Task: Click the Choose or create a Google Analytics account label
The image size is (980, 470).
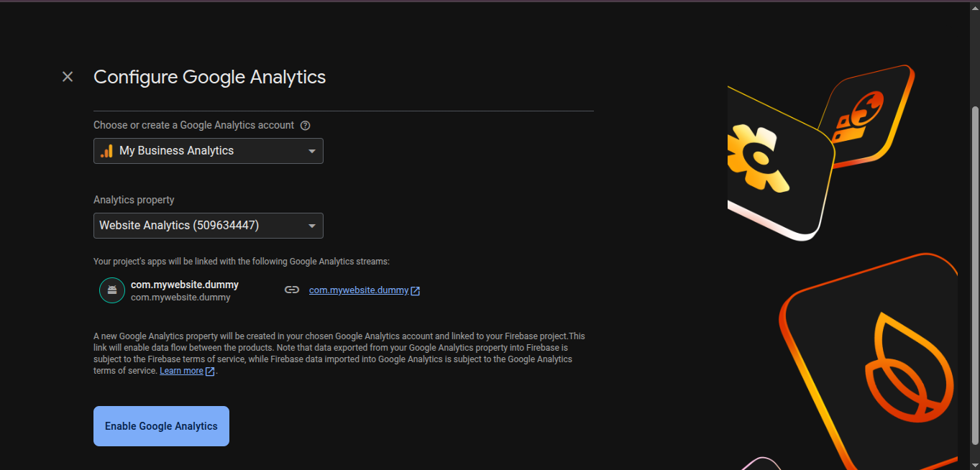Action: (x=194, y=125)
